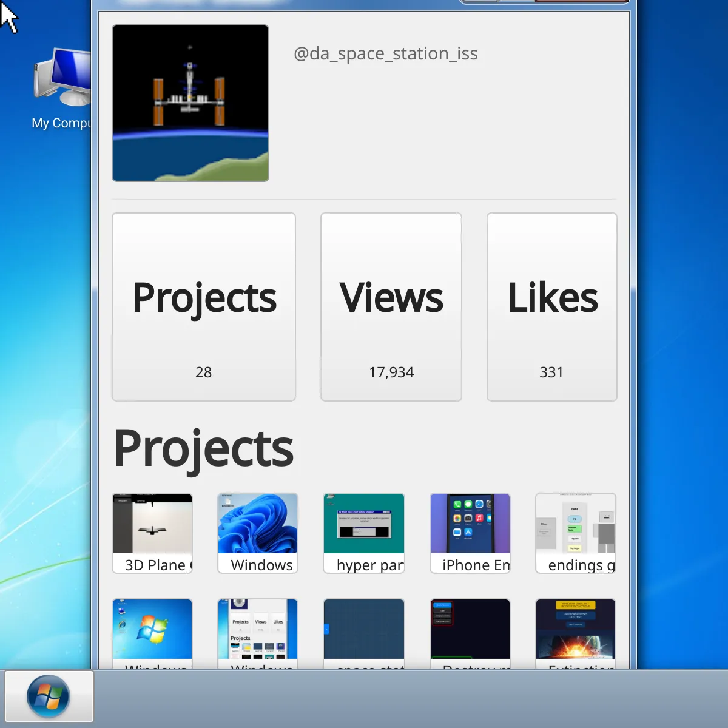Open the Views stat card

(391, 307)
